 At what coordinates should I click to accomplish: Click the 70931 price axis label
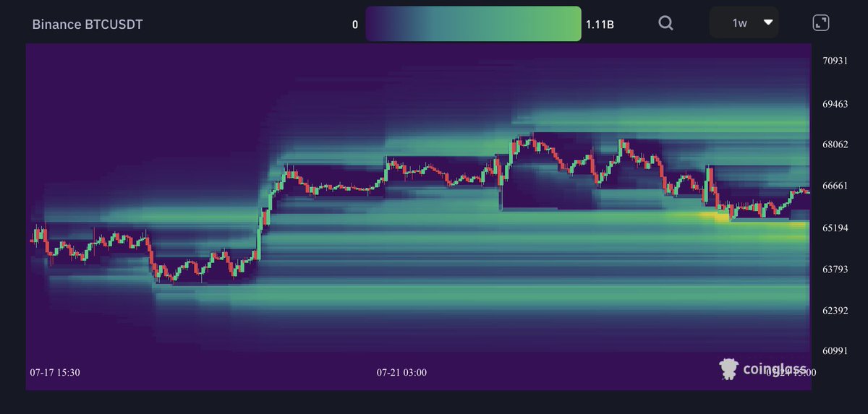pyautogui.click(x=835, y=61)
